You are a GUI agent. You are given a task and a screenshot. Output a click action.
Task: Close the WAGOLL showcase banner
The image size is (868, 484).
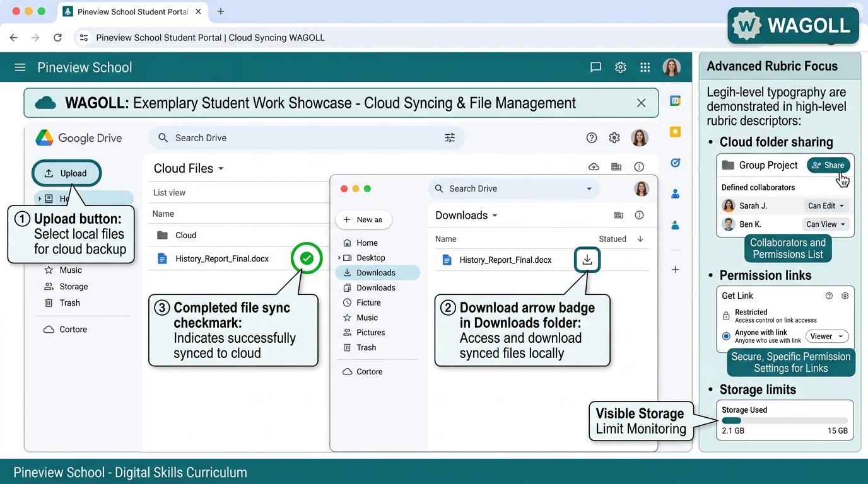coord(642,103)
